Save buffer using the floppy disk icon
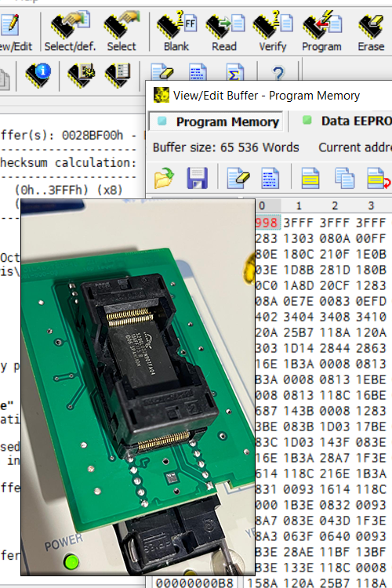This screenshot has height=588, width=392. tap(197, 178)
